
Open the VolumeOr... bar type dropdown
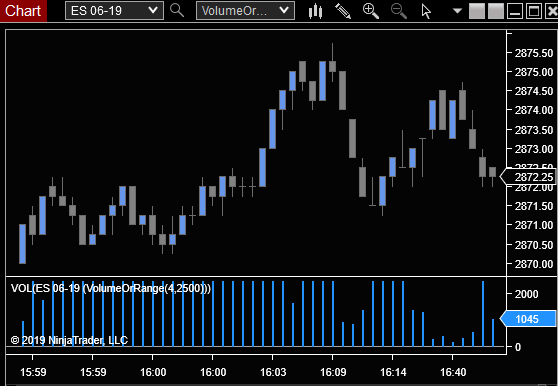(245, 10)
